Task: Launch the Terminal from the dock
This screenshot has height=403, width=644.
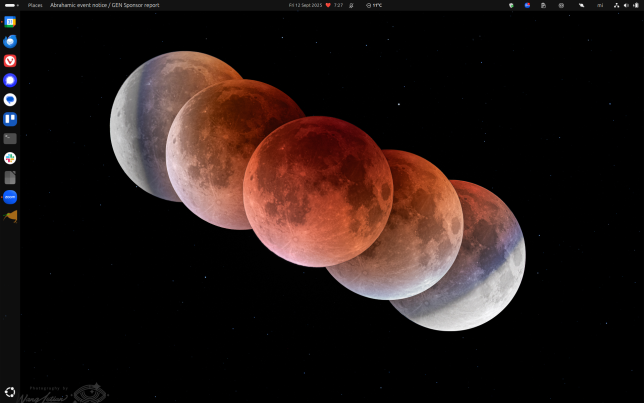Action: (10, 139)
